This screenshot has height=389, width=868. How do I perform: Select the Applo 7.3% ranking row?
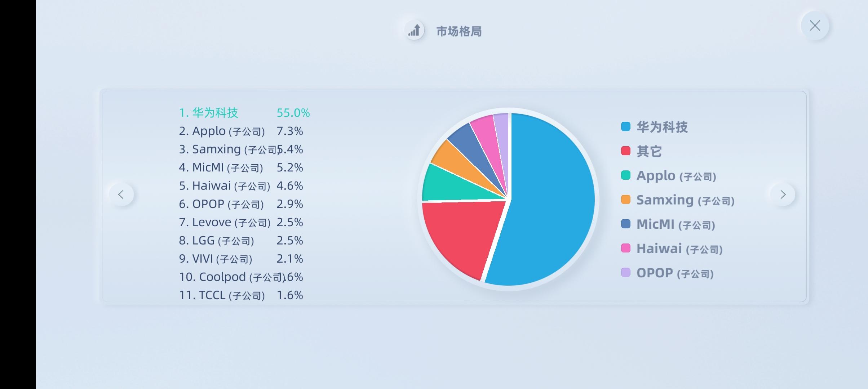tap(241, 131)
